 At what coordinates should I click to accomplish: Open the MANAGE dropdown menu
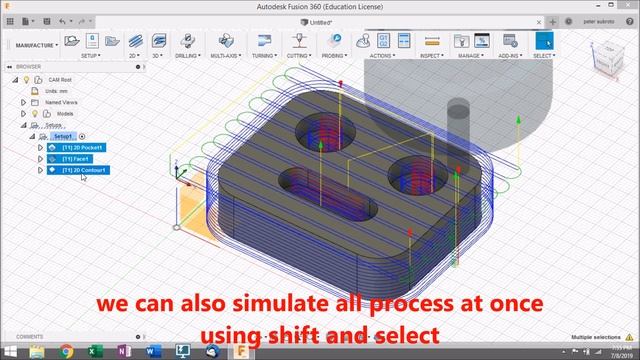(x=471, y=56)
